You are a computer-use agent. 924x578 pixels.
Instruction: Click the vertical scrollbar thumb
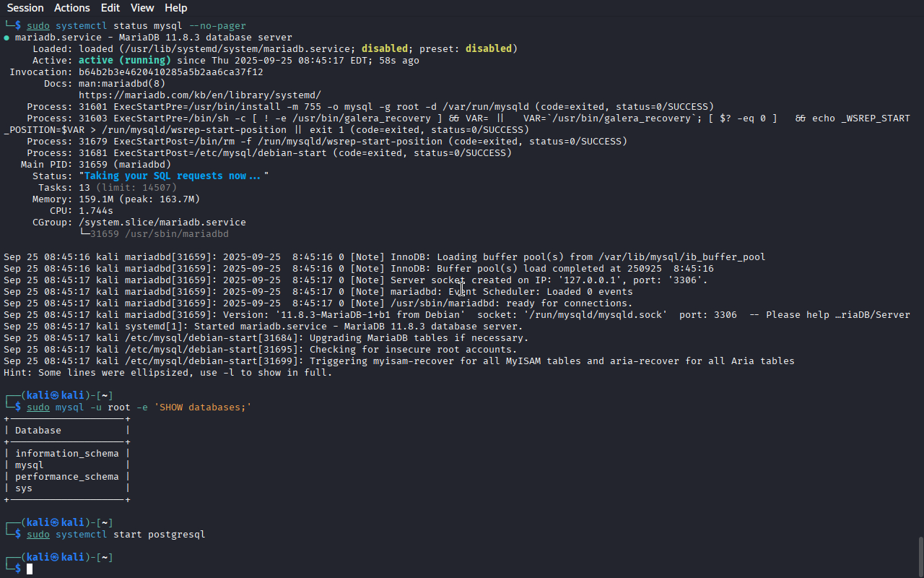point(920,555)
